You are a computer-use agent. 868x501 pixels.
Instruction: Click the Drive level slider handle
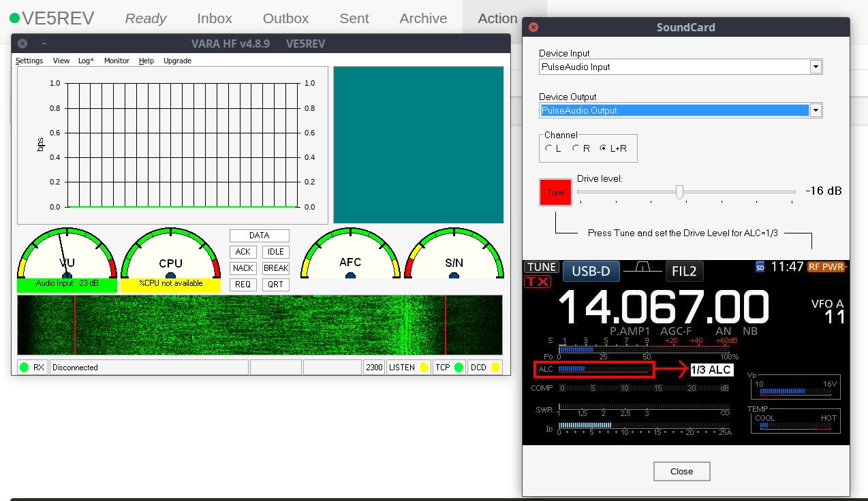[679, 192]
